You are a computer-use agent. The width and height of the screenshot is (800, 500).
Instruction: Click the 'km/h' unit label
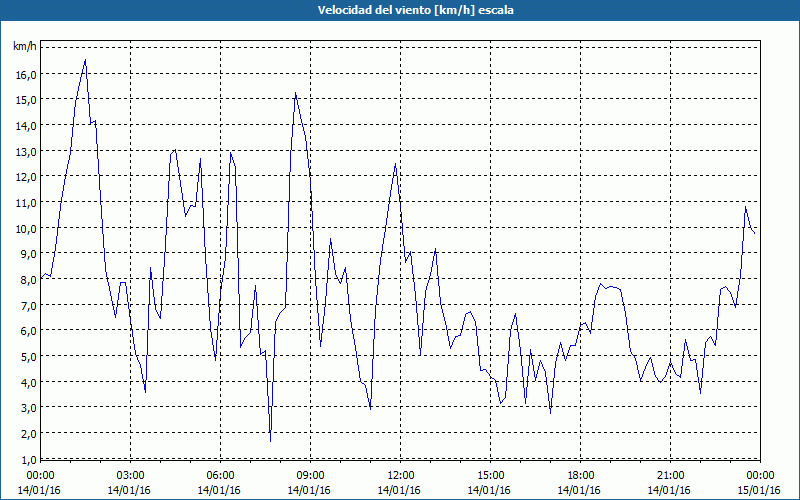[x=25, y=47]
